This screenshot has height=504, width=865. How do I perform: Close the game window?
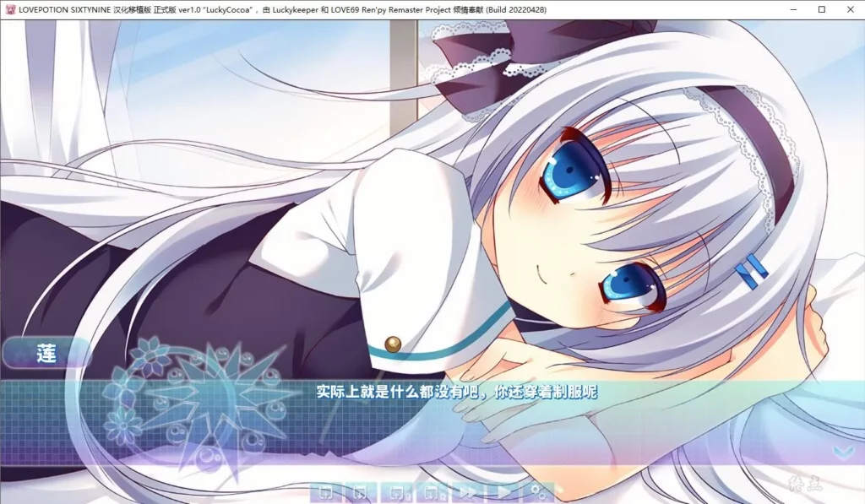point(849,9)
